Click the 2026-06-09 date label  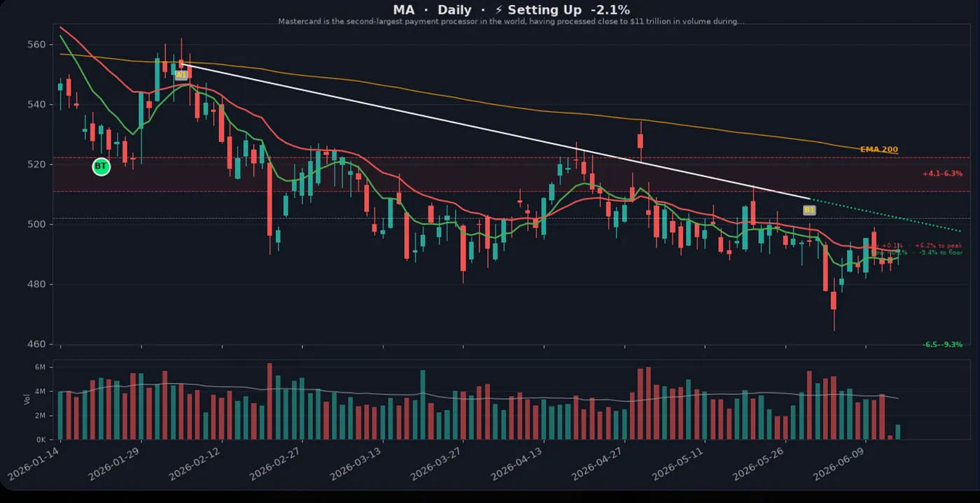tap(839, 465)
